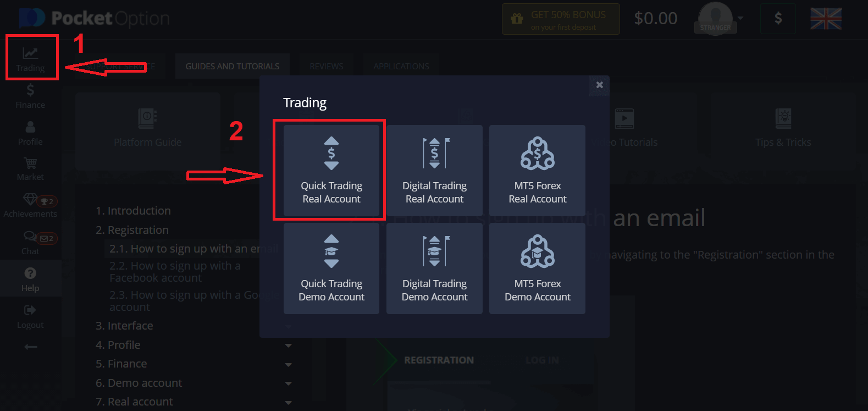The width and height of the screenshot is (868, 411).
Task: Collapse sidebar with the left arrow icon
Action: [x=31, y=347]
